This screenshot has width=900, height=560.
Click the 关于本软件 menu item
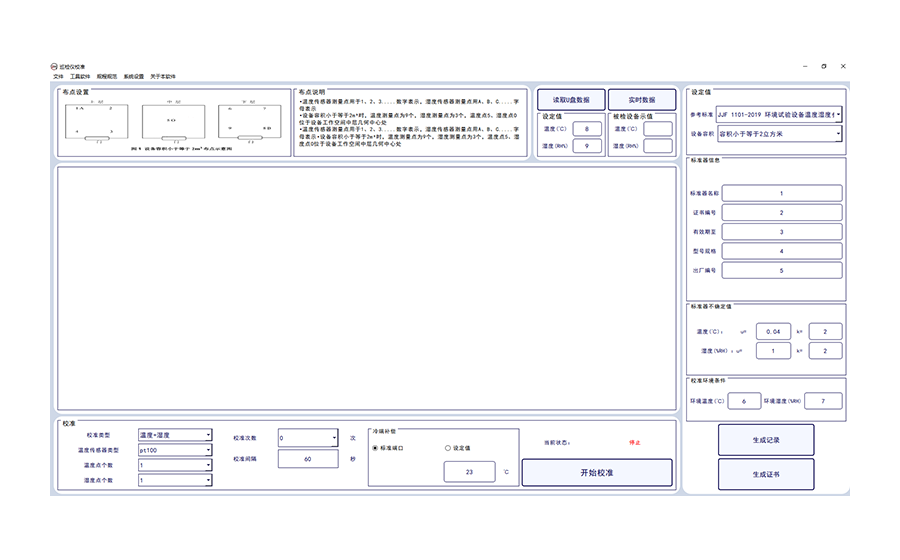coord(163,76)
